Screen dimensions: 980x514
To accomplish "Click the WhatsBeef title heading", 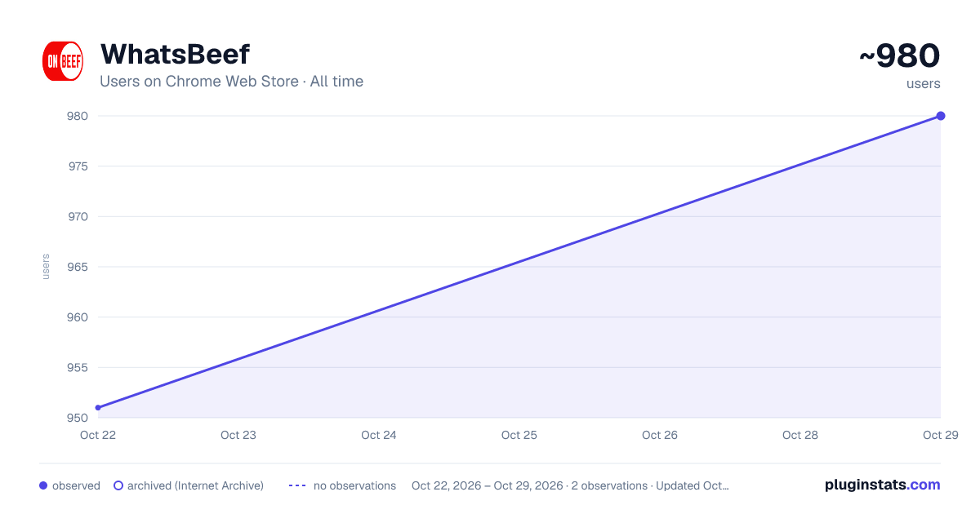I will click(175, 54).
